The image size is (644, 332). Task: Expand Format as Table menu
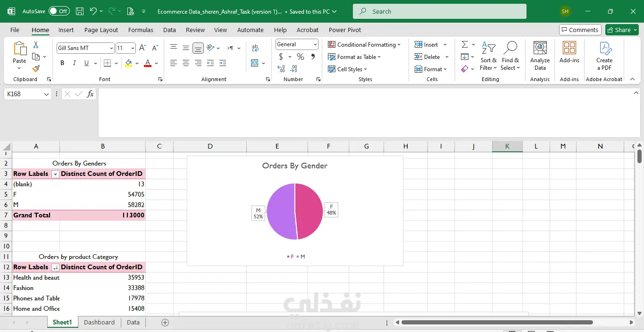[354, 57]
